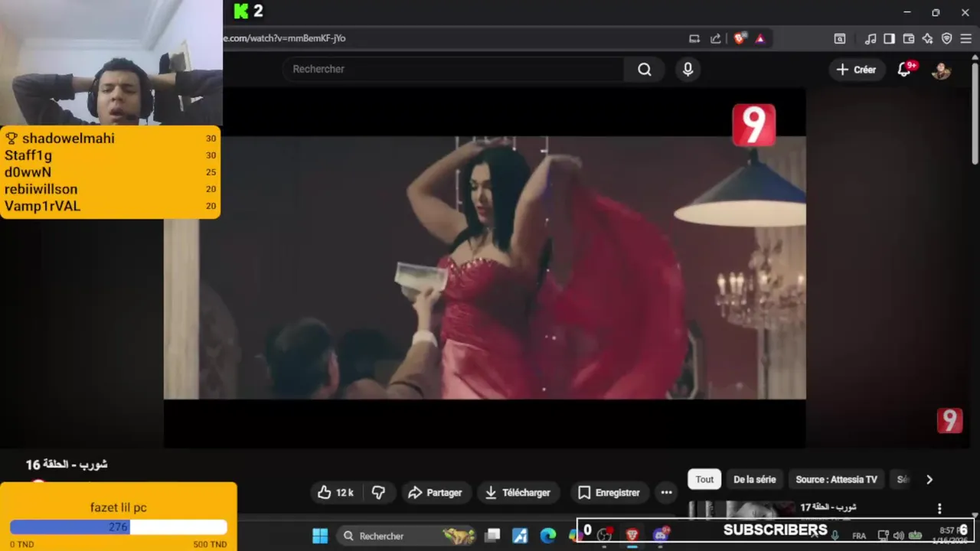Open the browser hamburger main menu

coord(966,38)
